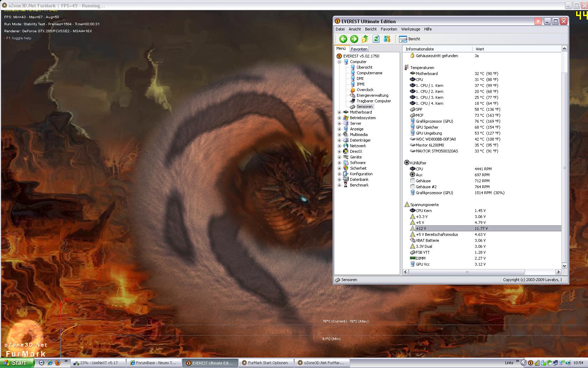Click the green Back arrow in EVEREST toolbar
The image size is (588, 368).
pyautogui.click(x=343, y=39)
